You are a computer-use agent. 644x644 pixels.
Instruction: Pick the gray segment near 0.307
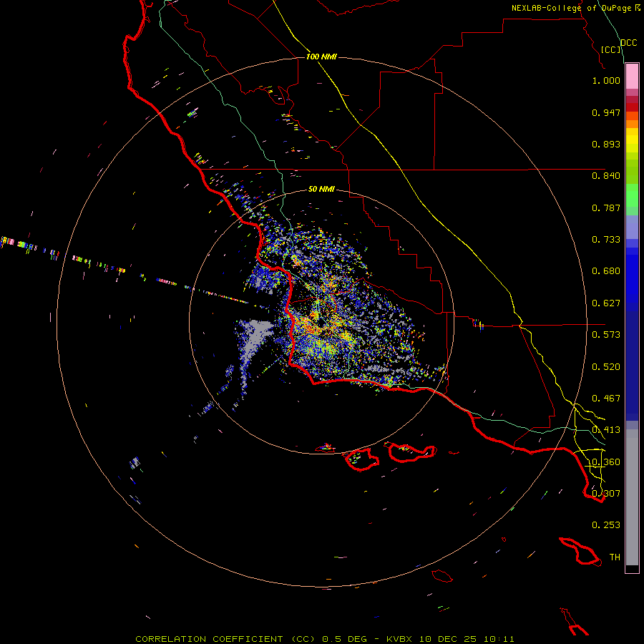coord(632,497)
